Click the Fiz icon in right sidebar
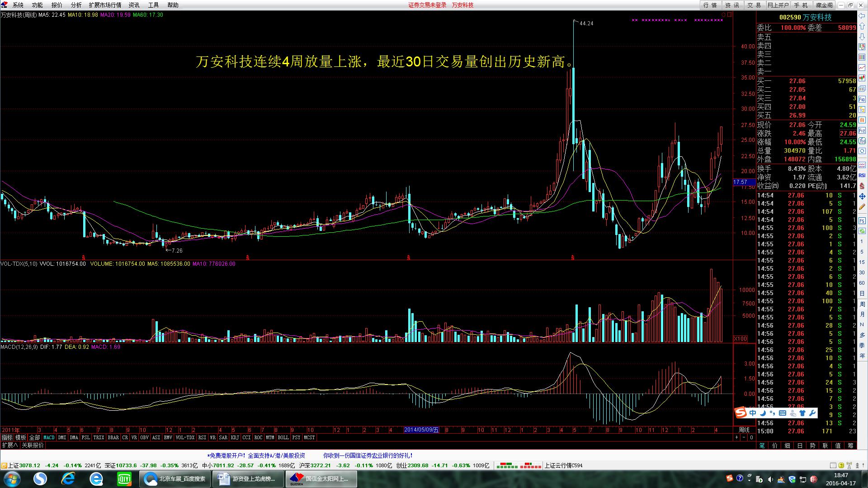This screenshot has width=868, height=488. 862,130
